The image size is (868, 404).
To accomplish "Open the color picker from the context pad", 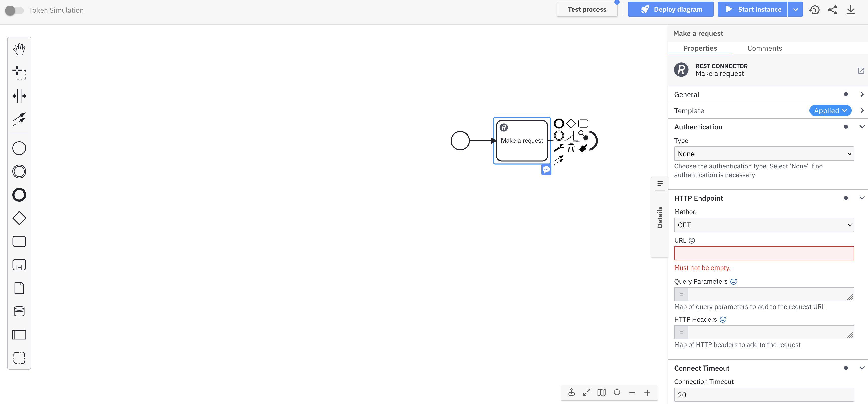I will point(583,148).
